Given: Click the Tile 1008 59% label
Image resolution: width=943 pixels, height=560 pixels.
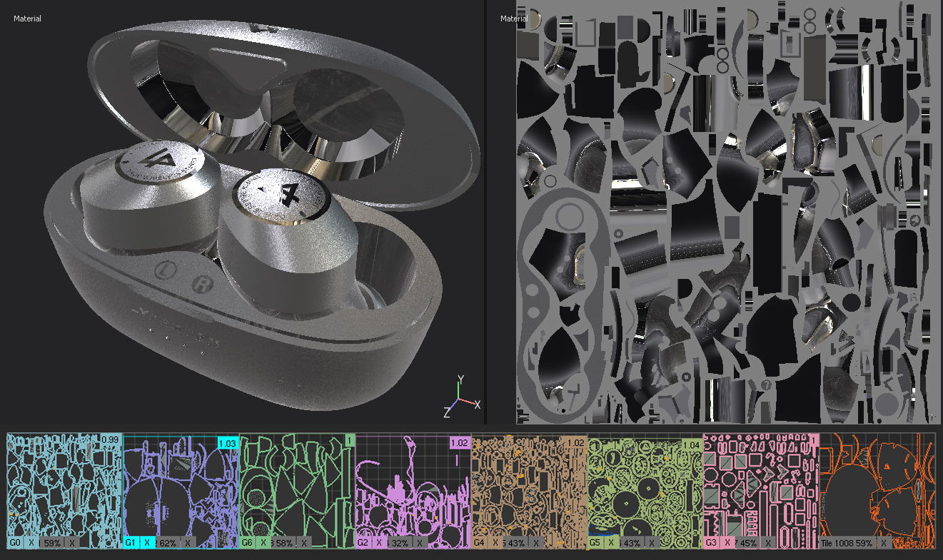Looking at the screenshot, I should click(x=848, y=543).
